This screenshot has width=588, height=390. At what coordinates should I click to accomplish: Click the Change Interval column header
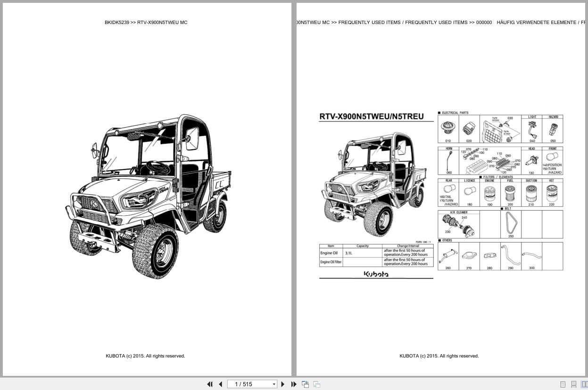coord(408,246)
